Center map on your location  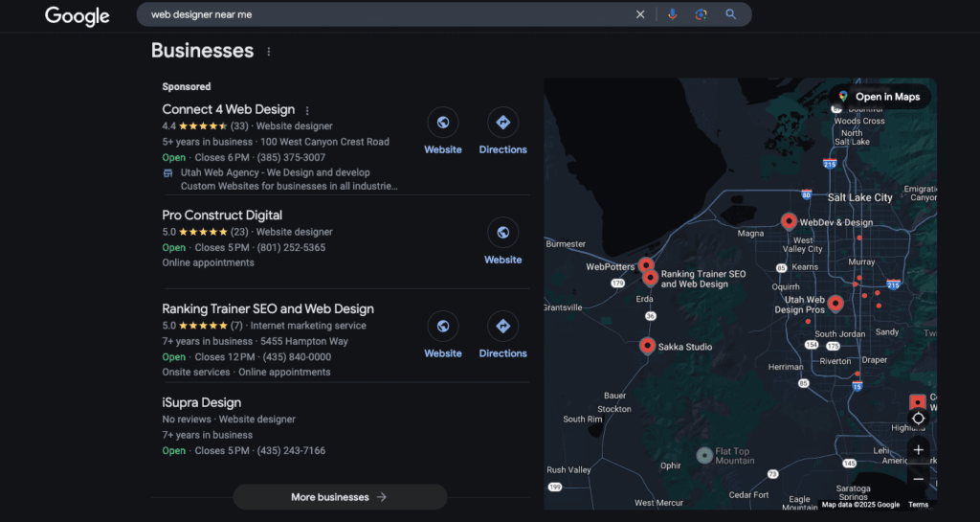coord(918,419)
